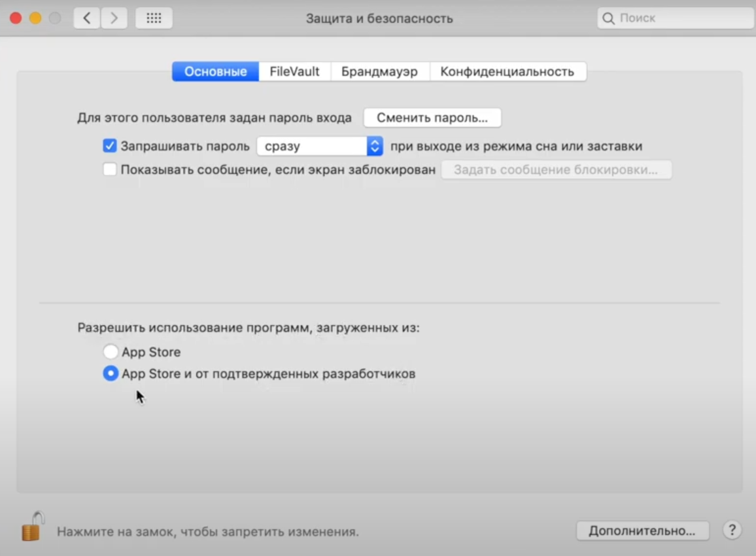Image resolution: width=756 pixels, height=556 pixels.
Task: Open help with the question mark button
Action: pos(732,530)
